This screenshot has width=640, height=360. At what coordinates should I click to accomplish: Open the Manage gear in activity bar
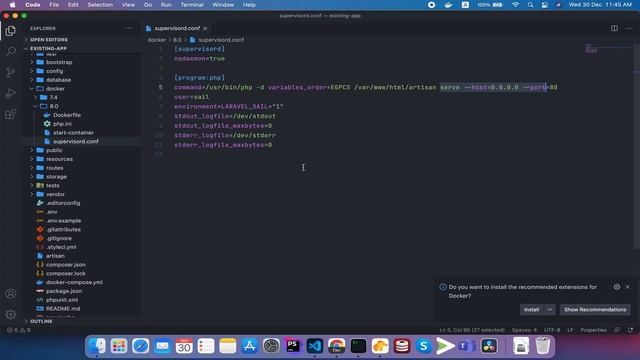coord(11,314)
